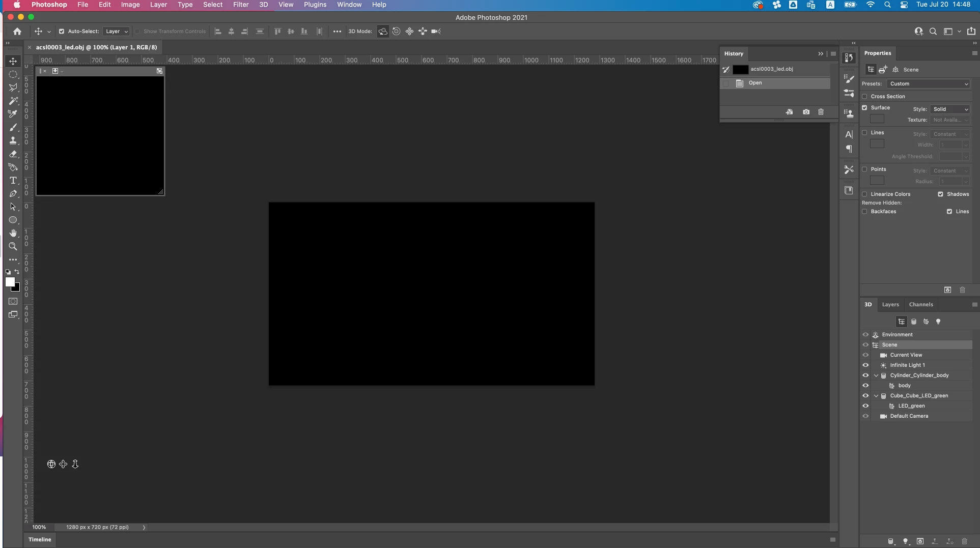980x548 pixels.
Task: Select the Brush tool
Action: 13,127
